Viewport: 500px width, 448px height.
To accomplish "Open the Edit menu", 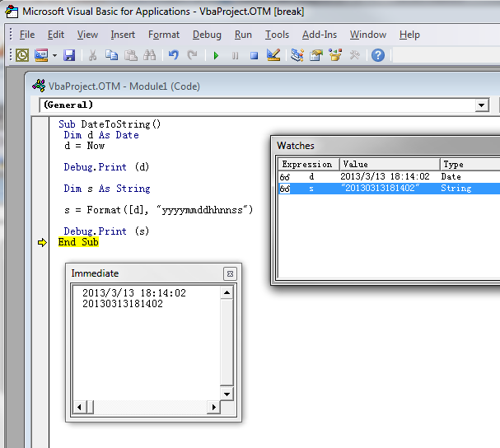I will [56, 35].
